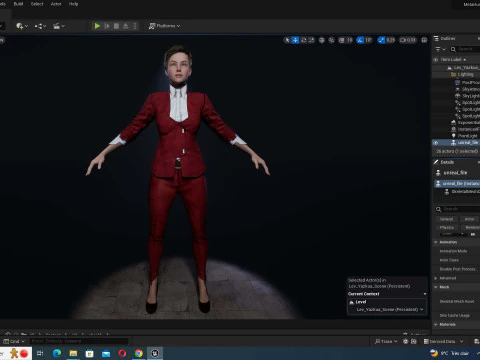
Task: Filter Details by Physics category
Action: pos(447,227)
